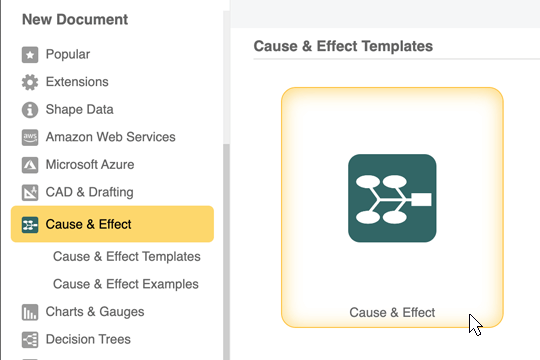Select the Popular category label
Viewport: 540px width, 360px height.
coord(68,54)
